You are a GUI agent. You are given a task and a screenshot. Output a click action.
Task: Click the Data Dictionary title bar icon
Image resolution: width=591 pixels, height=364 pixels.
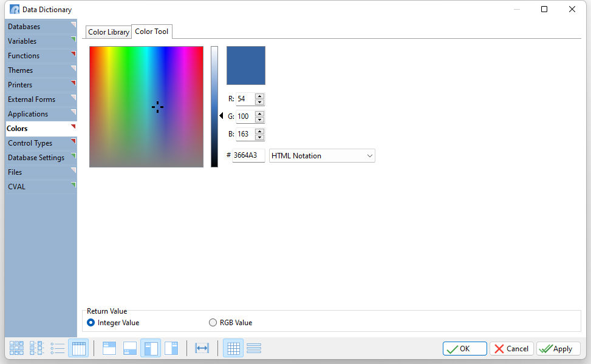click(x=15, y=10)
